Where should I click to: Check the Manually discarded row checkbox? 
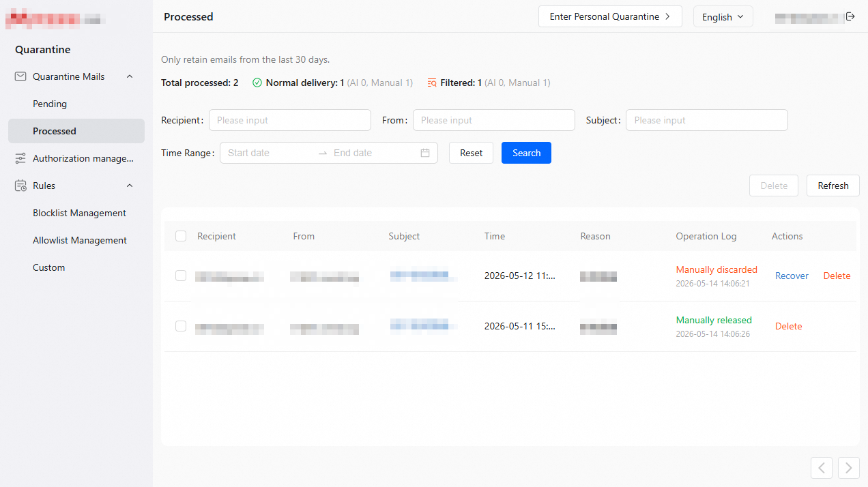click(181, 276)
